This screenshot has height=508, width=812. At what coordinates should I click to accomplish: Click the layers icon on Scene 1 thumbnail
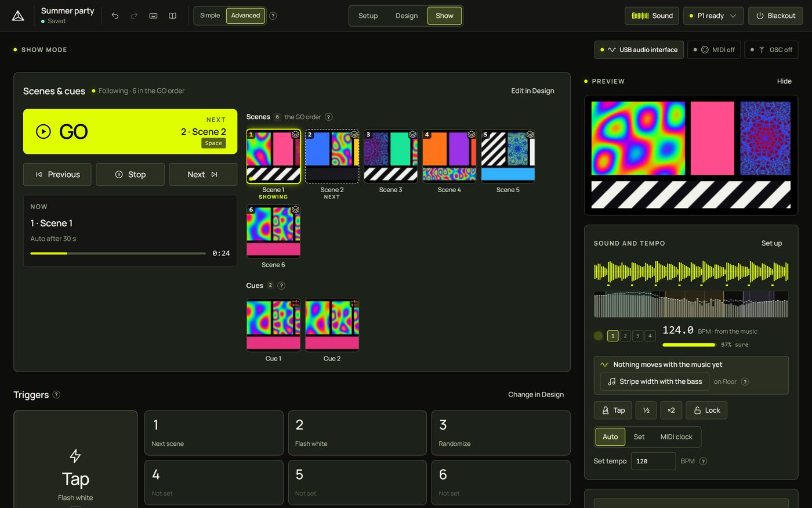pos(295,135)
